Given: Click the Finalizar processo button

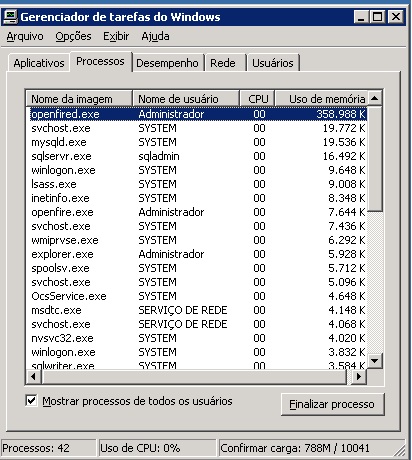Looking at the screenshot, I should point(332,404).
